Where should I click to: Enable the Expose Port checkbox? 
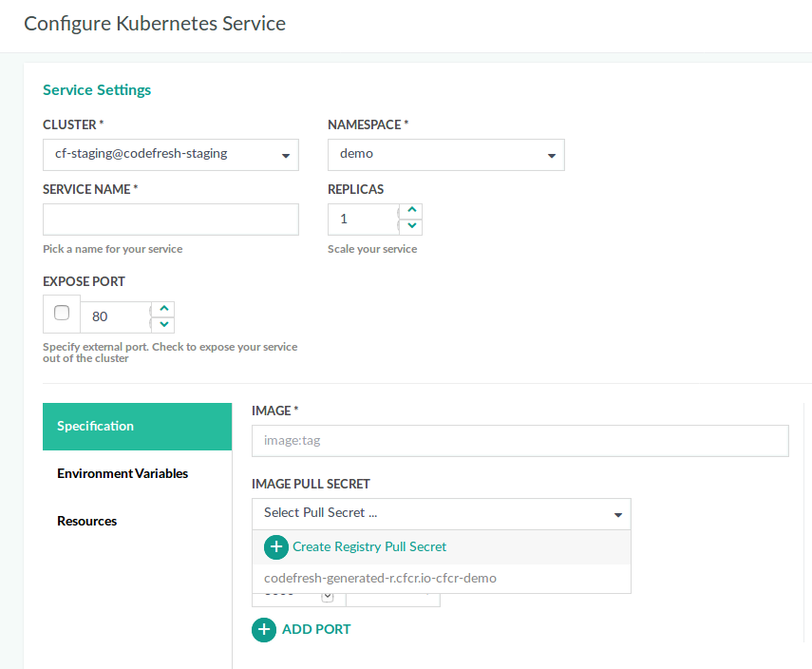[x=62, y=313]
